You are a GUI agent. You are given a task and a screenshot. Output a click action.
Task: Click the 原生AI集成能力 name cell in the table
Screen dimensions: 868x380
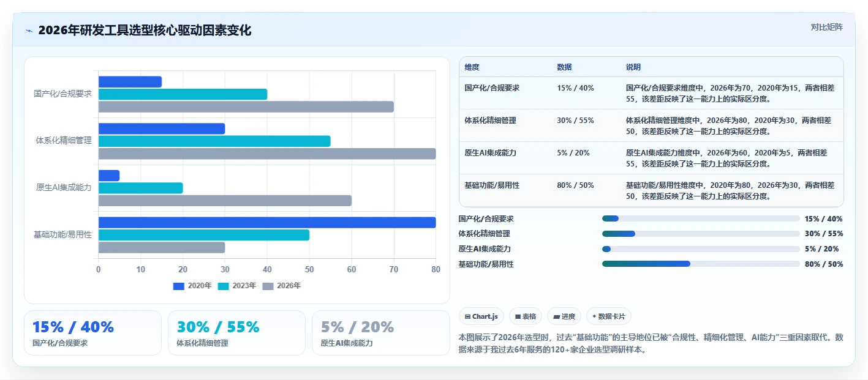490,152
